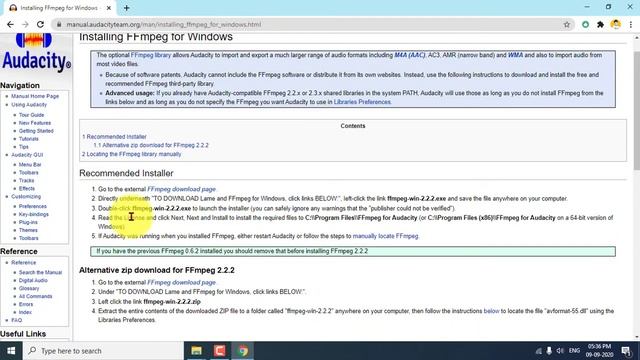Open the Menu Bar link
Screen dimensions: 640x360
point(30,164)
